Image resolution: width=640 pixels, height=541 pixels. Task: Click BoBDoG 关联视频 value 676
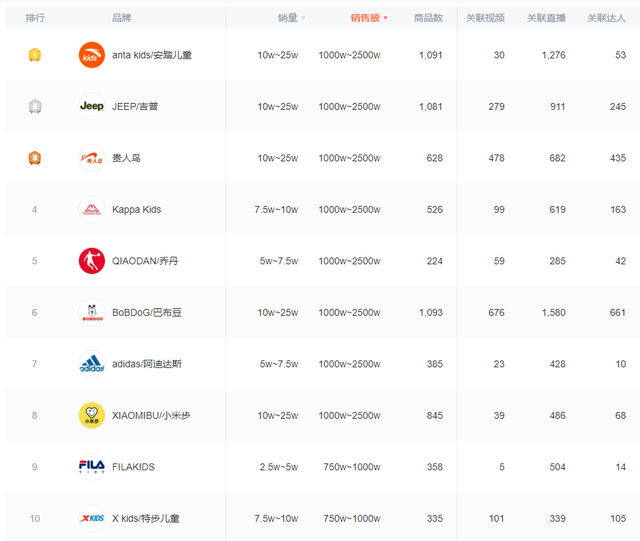496,312
